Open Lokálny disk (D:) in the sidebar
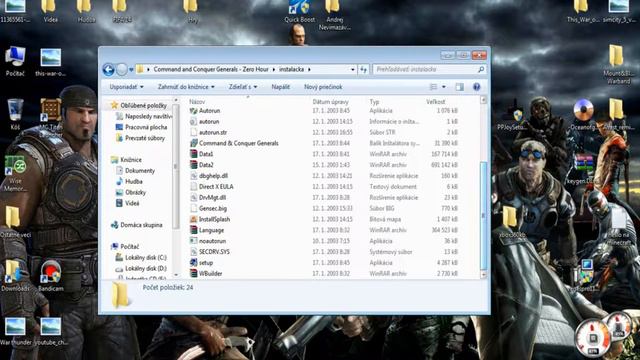This screenshot has height=360, width=640. (x=146, y=269)
